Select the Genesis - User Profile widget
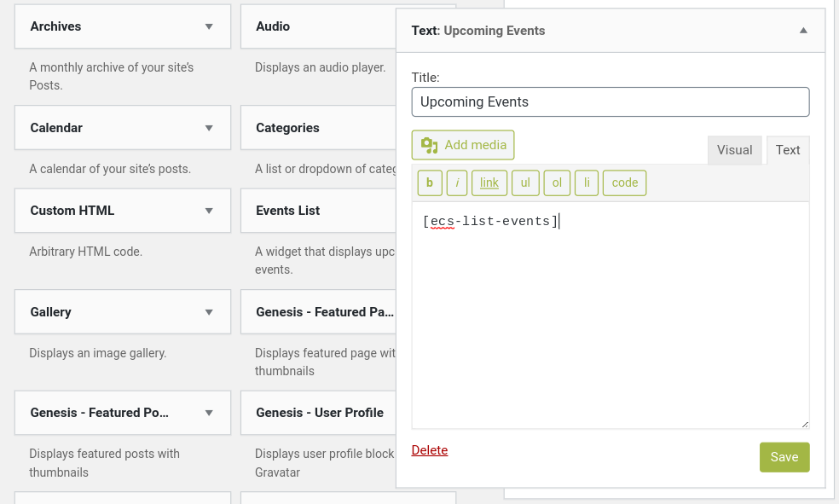 pyautogui.click(x=318, y=413)
